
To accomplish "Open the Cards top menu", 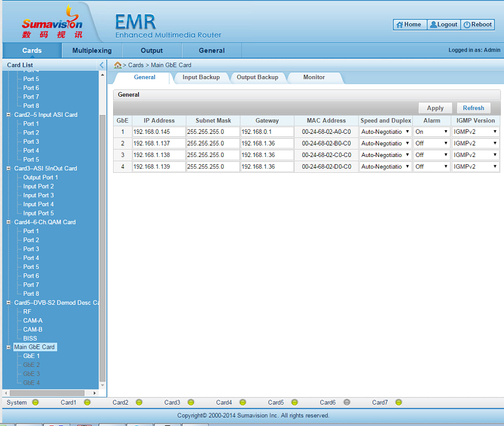I will [32, 51].
